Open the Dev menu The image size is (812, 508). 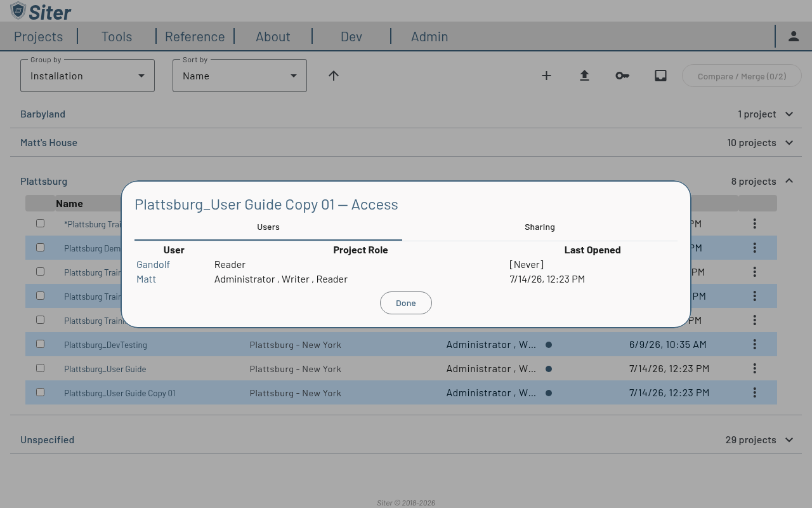click(351, 37)
